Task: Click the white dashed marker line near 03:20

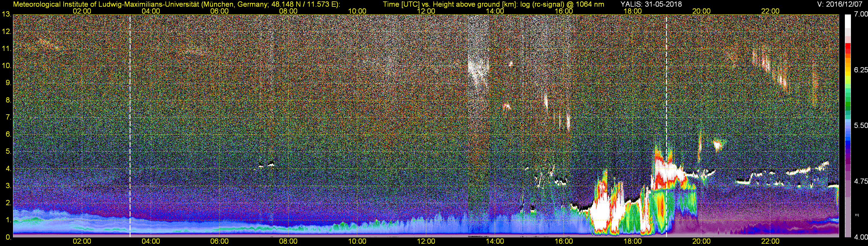Action: pos(130,126)
